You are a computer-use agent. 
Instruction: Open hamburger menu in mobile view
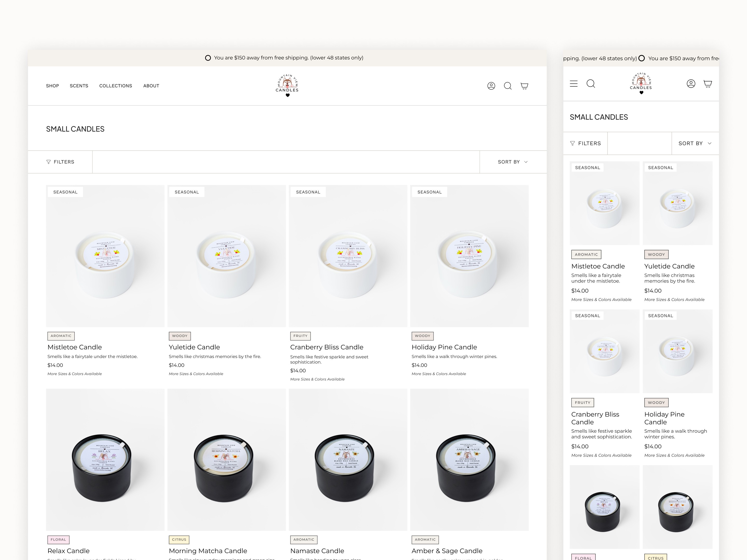click(574, 84)
